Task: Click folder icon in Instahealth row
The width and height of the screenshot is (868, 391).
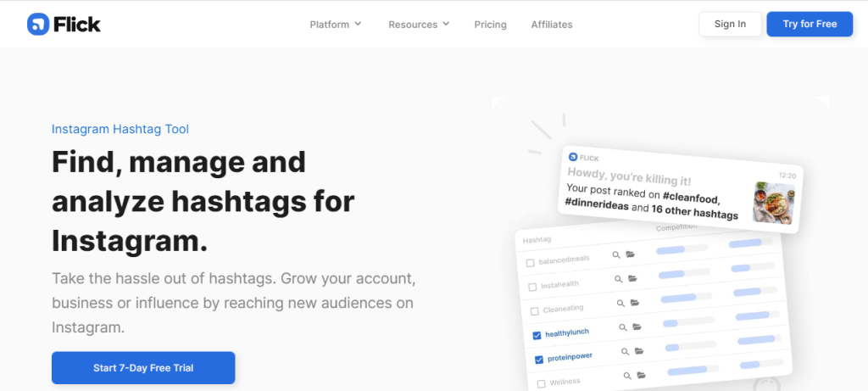Action: coord(632,278)
